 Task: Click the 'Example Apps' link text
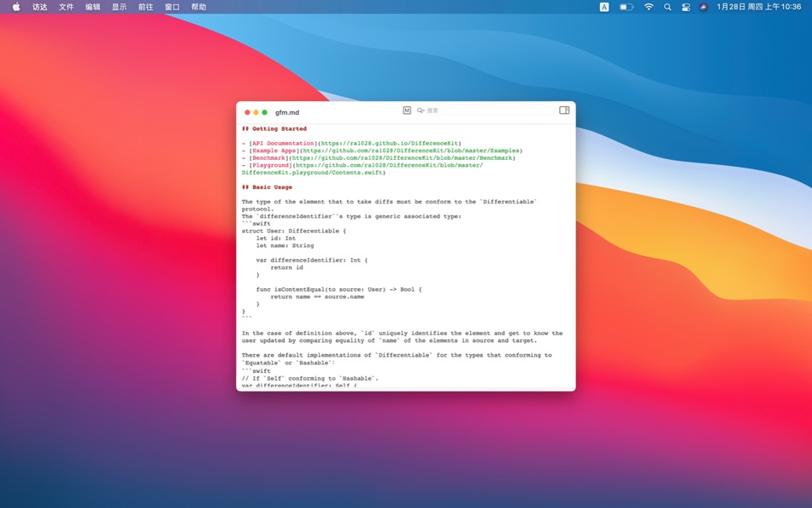[x=274, y=151]
